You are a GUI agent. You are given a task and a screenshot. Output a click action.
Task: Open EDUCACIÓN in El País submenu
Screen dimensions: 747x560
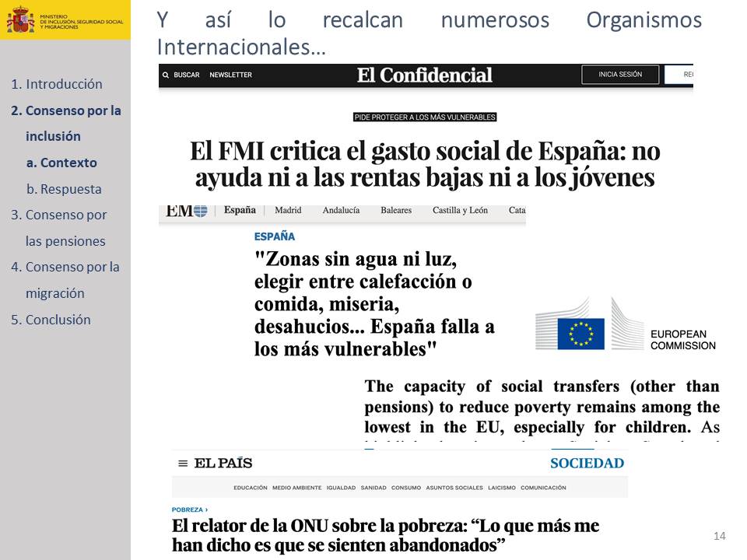coord(250,488)
